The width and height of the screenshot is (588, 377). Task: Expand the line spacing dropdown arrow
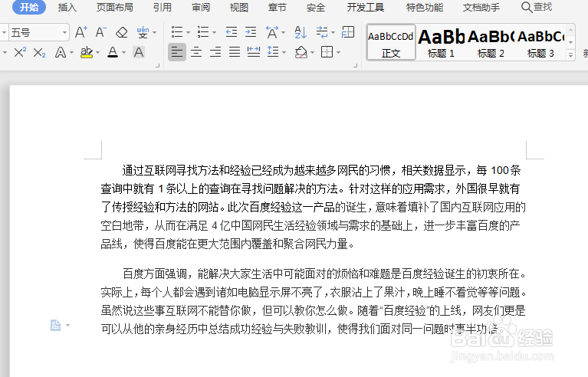coord(284,52)
